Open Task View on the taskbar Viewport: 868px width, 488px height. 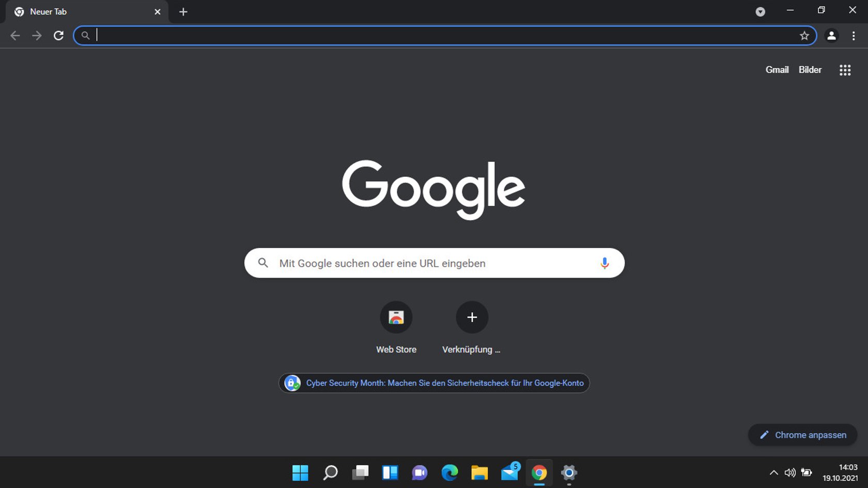(360, 472)
